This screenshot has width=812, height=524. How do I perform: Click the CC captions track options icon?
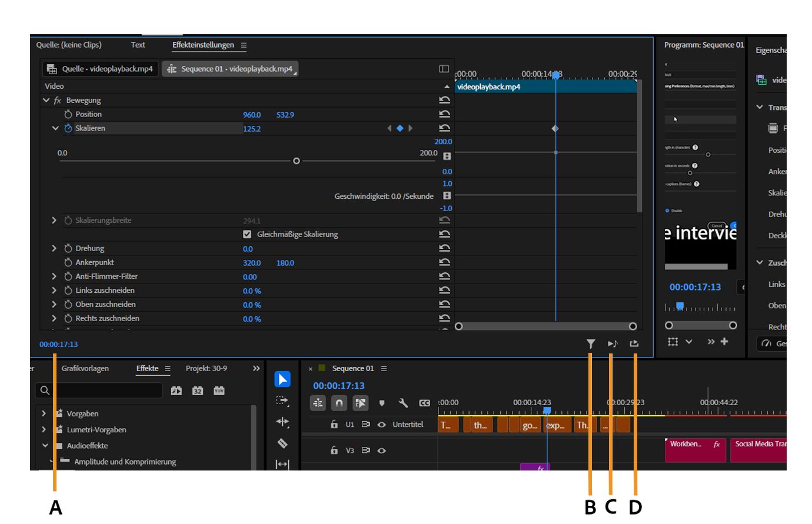(424, 403)
